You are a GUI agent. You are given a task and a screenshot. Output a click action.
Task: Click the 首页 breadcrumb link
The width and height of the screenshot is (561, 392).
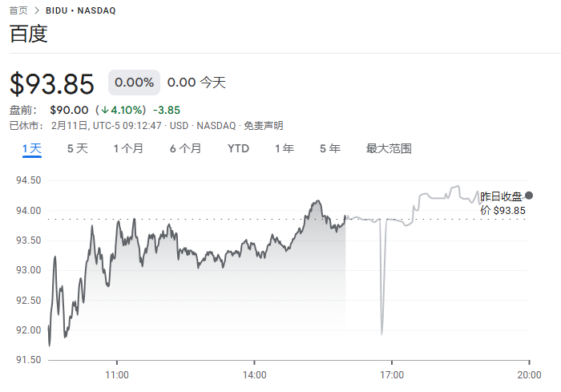point(18,10)
